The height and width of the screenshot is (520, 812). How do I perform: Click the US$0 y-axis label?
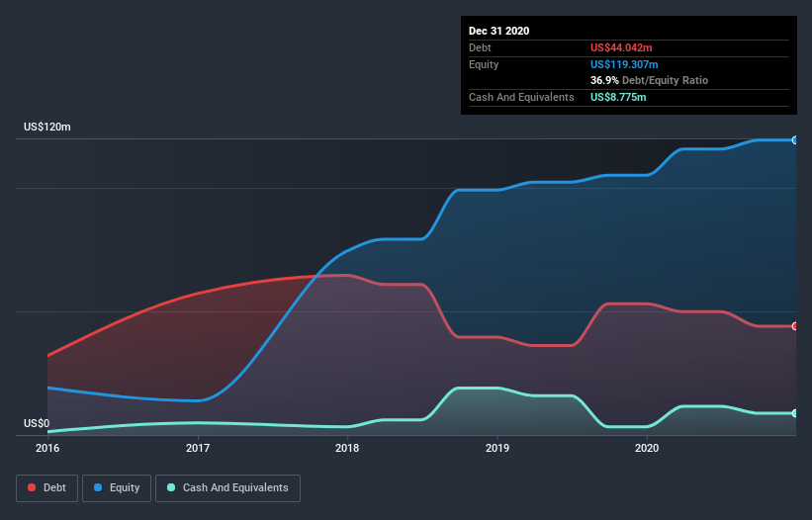coord(37,423)
